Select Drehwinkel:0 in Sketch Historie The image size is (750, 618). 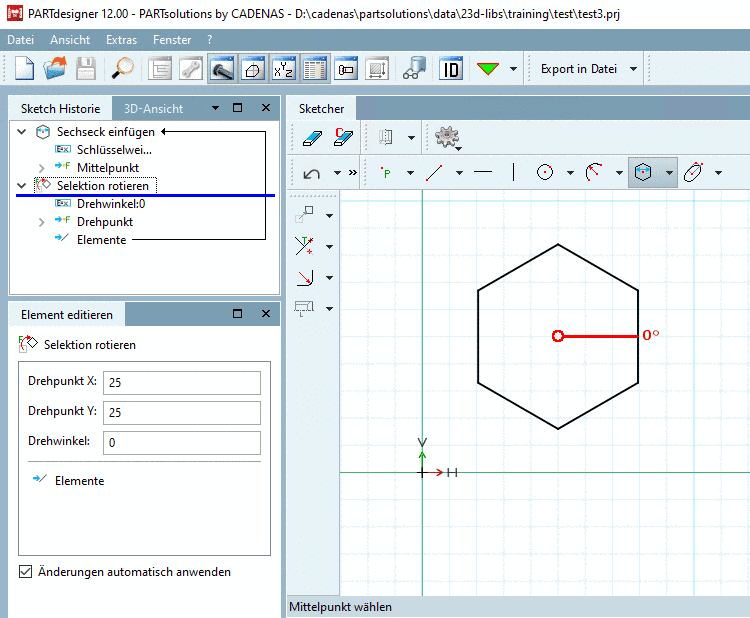coord(110,203)
